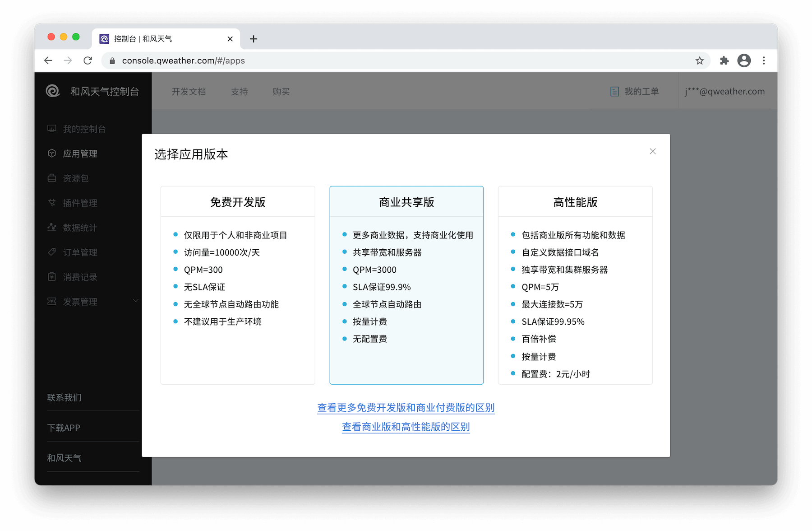Click the 我的控制台 monitor icon
The width and height of the screenshot is (812, 531).
pos(52,129)
